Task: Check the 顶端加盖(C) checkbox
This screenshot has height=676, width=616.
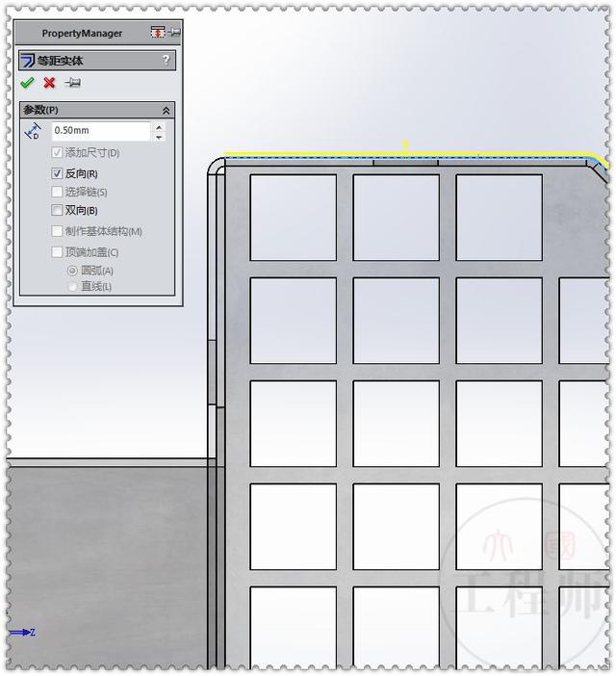Action: (x=57, y=251)
